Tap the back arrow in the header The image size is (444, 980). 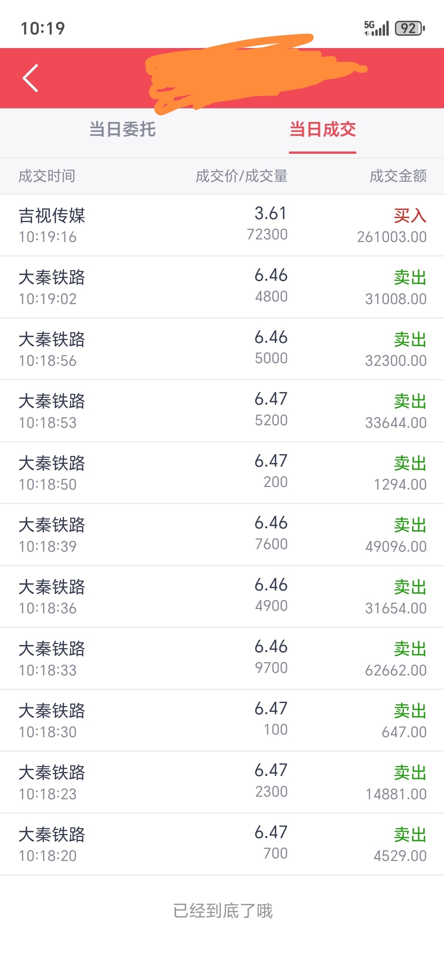[30, 78]
